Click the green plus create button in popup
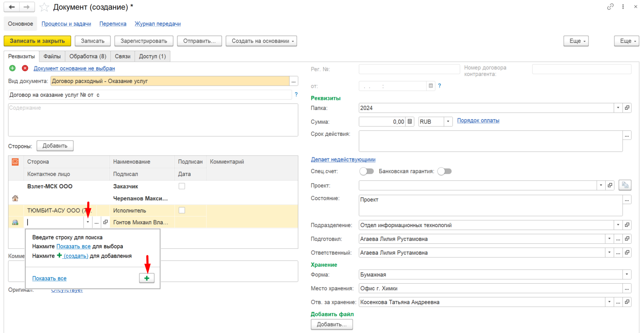644x333 pixels. pyautogui.click(x=147, y=278)
